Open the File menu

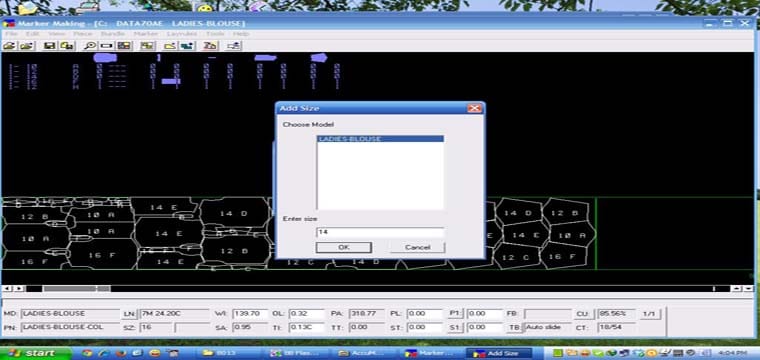click(12, 34)
